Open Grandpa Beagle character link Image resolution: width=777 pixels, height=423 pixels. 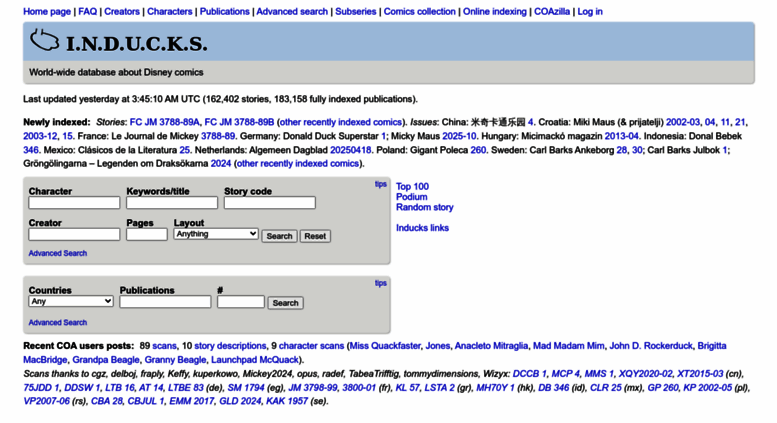point(106,360)
